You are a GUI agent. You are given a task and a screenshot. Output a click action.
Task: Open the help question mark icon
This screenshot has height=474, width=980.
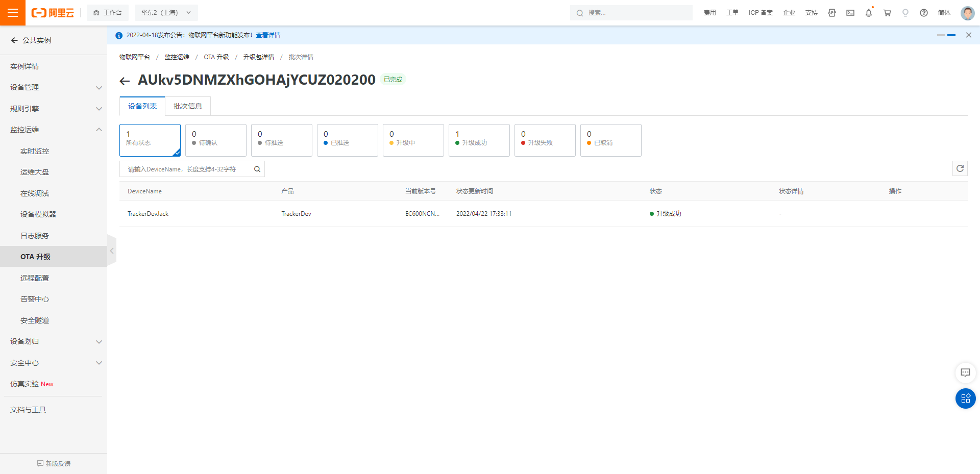pos(924,13)
